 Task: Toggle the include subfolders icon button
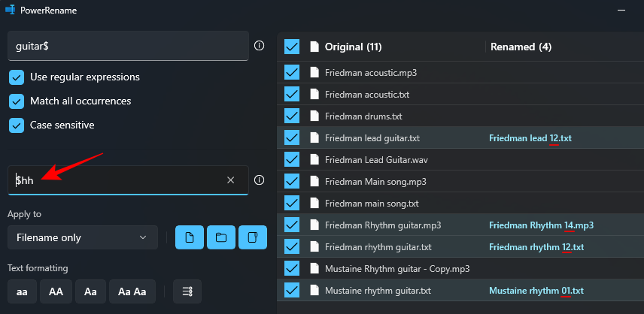click(253, 237)
